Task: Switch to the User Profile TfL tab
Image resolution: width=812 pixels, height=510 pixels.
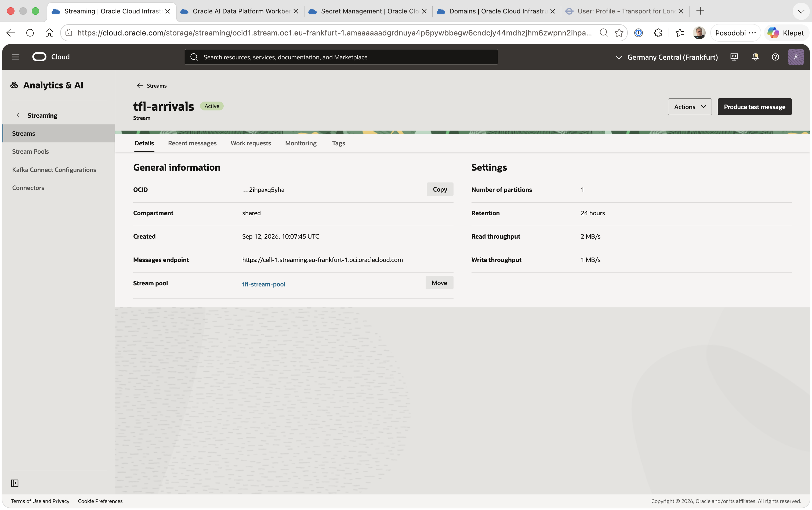Action: tap(625, 11)
